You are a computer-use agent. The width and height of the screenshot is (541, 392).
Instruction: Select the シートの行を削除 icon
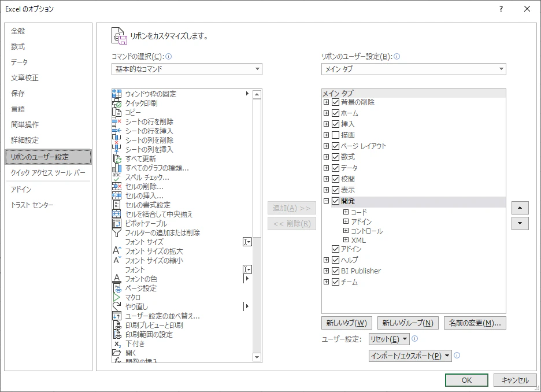[x=117, y=121]
